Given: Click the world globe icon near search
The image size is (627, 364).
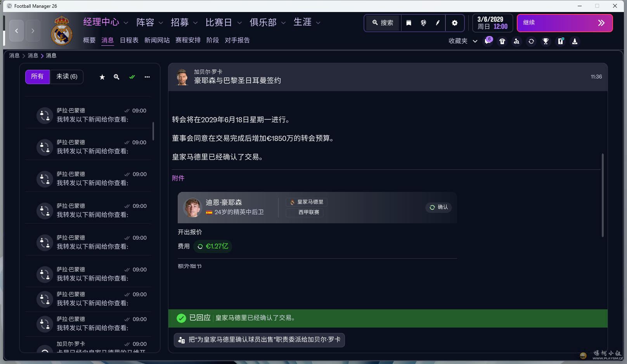Looking at the screenshot, I should click(x=423, y=23).
